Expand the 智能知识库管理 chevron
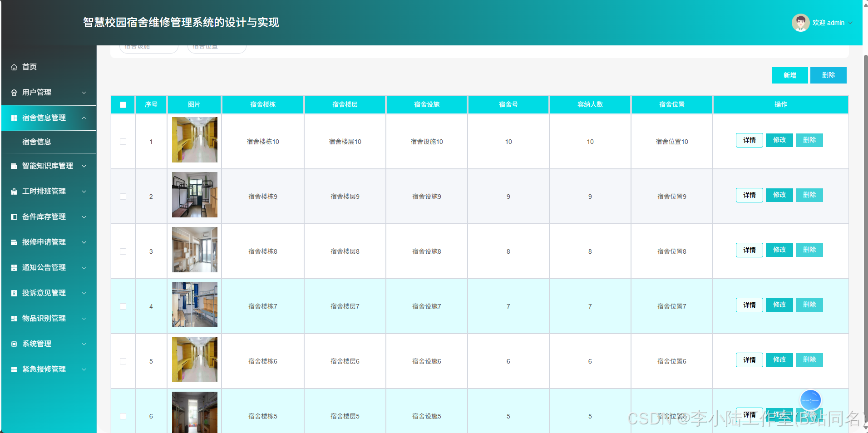The height and width of the screenshot is (433, 868). (84, 166)
